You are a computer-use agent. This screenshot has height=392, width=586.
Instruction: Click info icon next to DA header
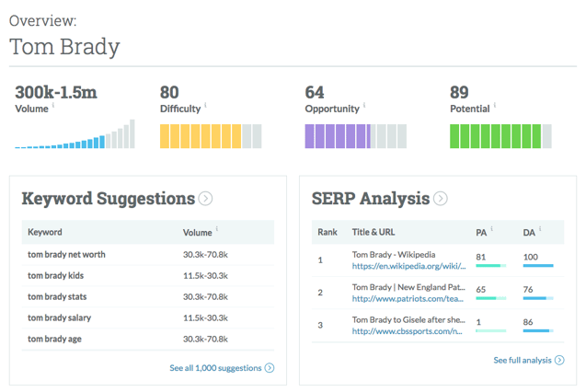(540, 229)
